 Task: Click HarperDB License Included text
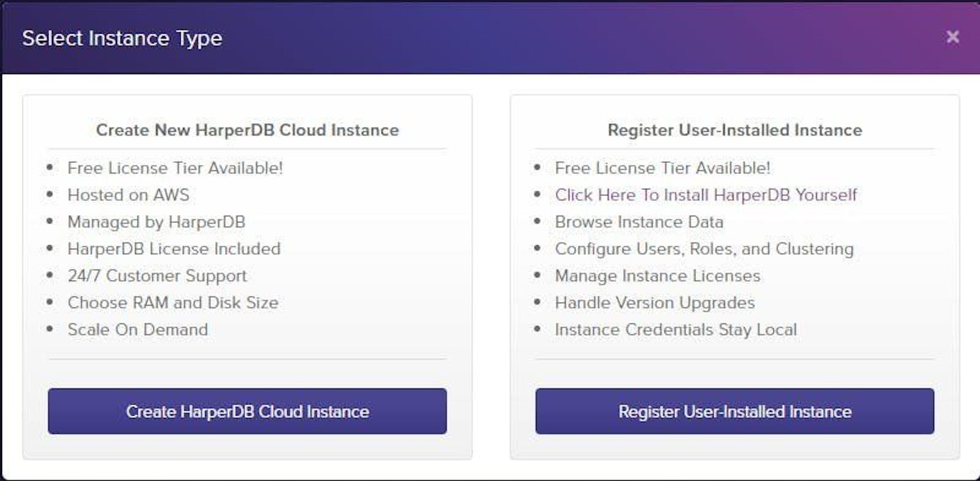(174, 249)
